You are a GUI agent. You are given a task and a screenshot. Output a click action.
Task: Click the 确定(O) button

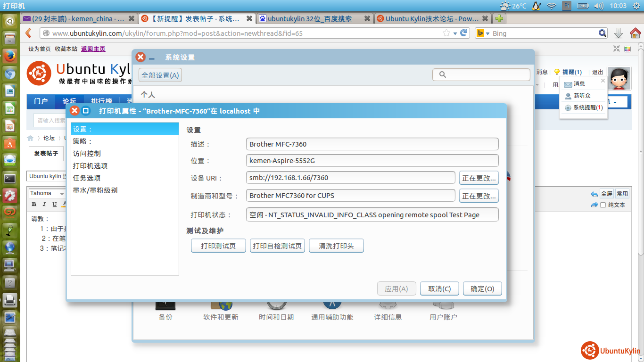click(x=482, y=289)
